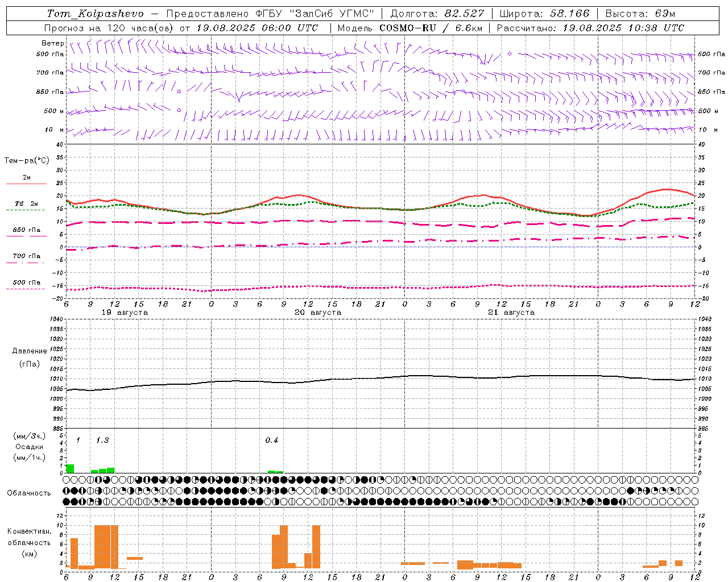Click the 'Рассчитано: 19.08.2025 10:38 UTC' timestamp
The width and height of the screenshot is (728, 582).
(x=590, y=28)
